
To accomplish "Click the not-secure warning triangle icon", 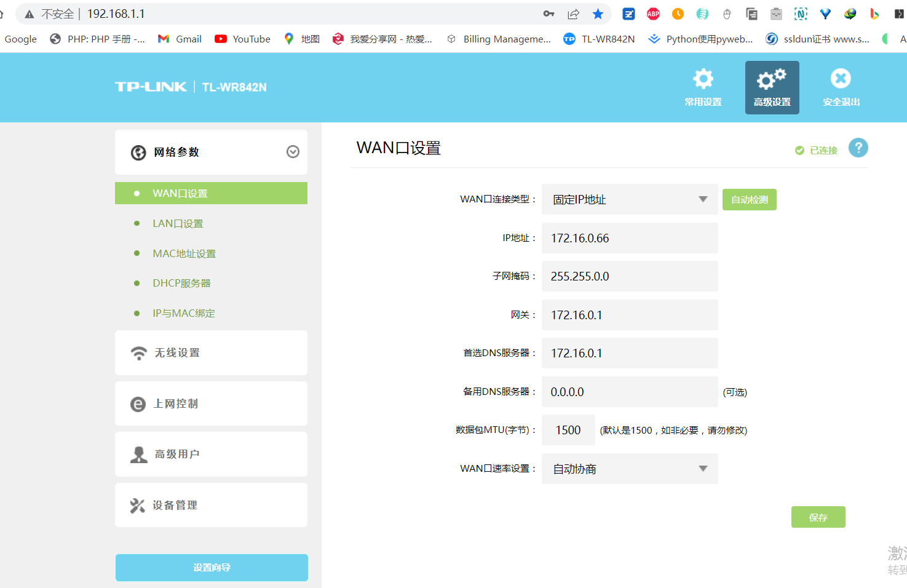I will pyautogui.click(x=29, y=14).
